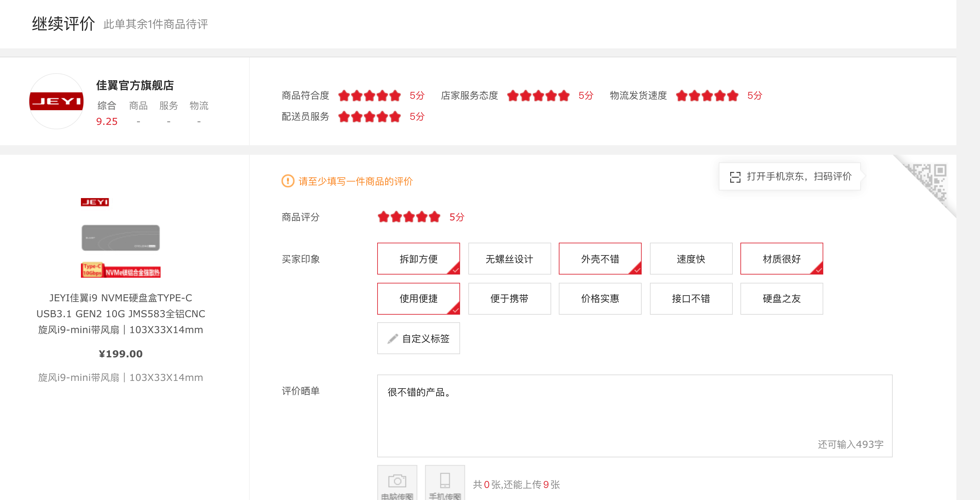Image resolution: width=980 pixels, height=500 pixels.
Task: Set 配送员服务 rating to one star
Action: 344,117
